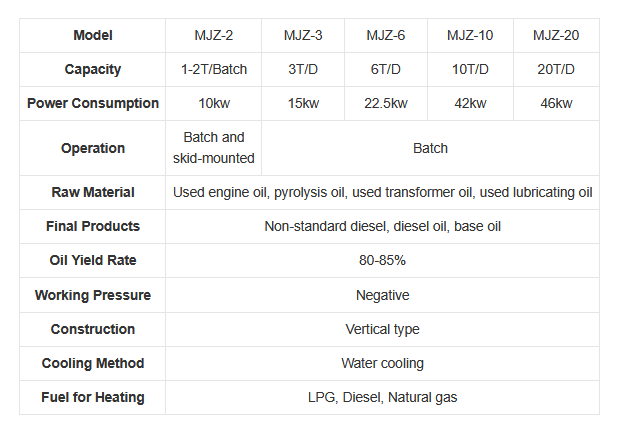Image resolution: width=625 pixels, height=433 pixels.
Task: Select the Vertical type construction cell
Action: pyautogui.click(x=383, y=329)
